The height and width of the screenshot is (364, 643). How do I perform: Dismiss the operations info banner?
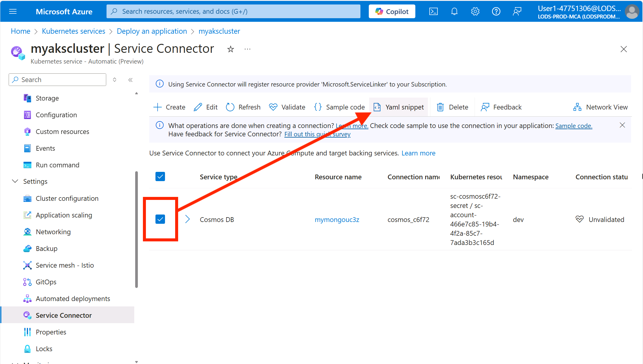pyautogui.click(x=622, y=125)
